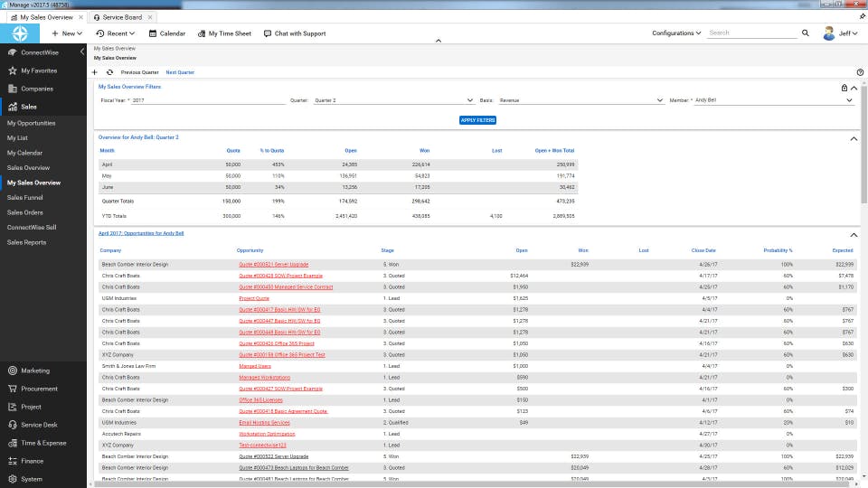Collapse the Overview for Andy Bell section
Image resolution: width=868 pixels, height=488 pixels.
pyautogui.click(x=854, y=138)
